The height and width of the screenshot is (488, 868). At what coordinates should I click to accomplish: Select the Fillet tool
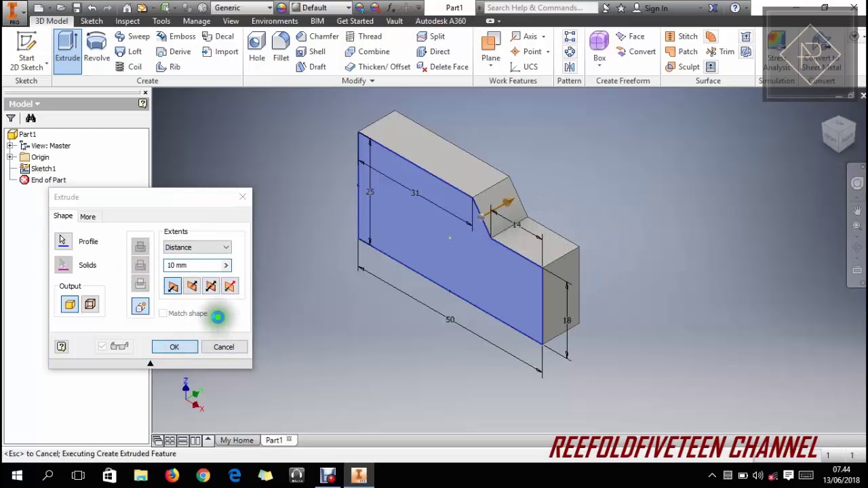[x=281, y=47]
